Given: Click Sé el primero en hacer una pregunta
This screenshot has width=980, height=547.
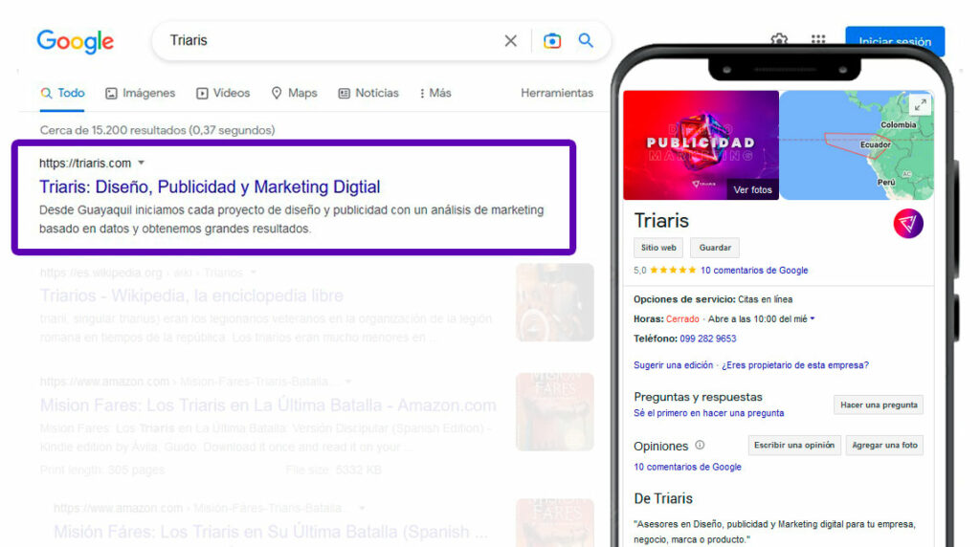Looking at the screenshot, I should (x=709, y=413).
